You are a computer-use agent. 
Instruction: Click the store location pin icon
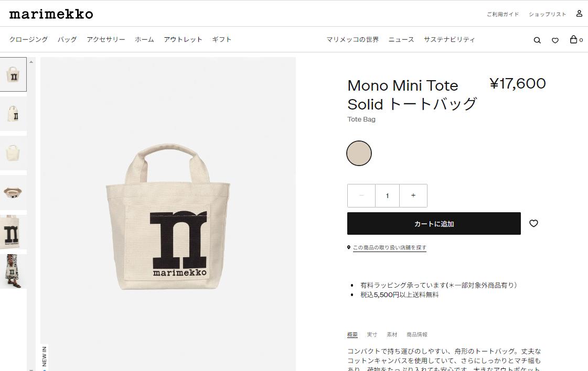[349, 247]
